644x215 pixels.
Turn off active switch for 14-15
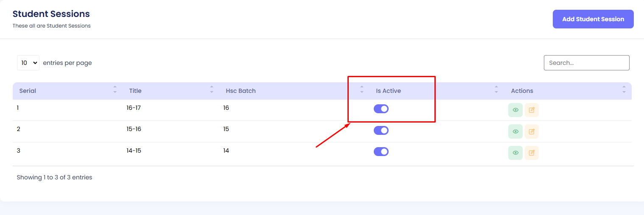pos(381,151)
